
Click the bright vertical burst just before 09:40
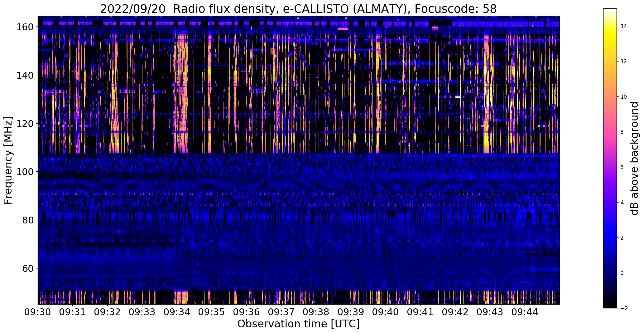(x=378, y=94)
